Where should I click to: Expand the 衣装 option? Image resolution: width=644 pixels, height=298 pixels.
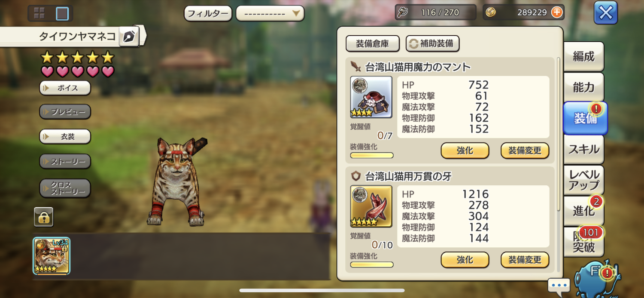65,137
